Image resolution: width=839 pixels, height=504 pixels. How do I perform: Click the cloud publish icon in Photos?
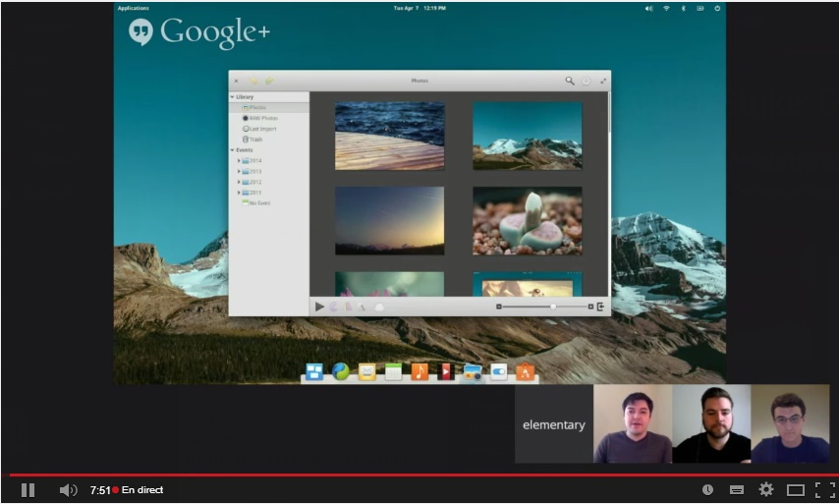[x=379, y=308]
